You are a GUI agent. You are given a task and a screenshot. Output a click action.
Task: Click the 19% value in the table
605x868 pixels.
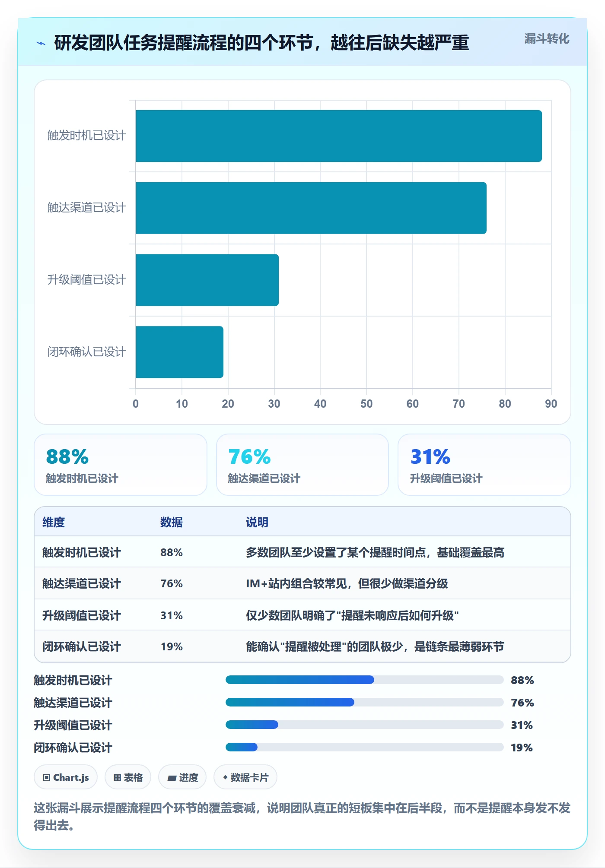[172, 646]
